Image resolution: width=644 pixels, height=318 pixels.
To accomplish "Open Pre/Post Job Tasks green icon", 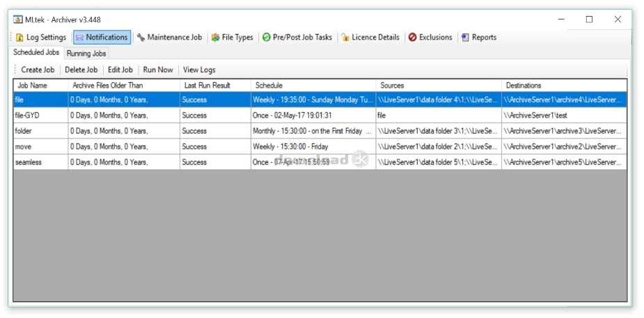I will 266,38.
